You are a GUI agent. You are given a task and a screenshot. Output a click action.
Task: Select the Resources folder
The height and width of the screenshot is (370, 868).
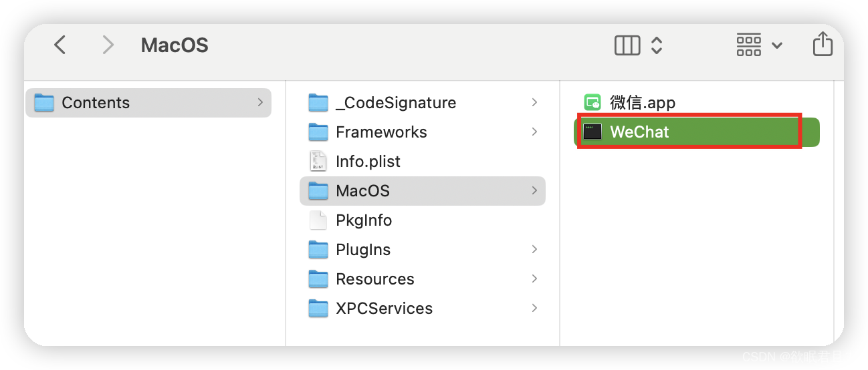423,279
